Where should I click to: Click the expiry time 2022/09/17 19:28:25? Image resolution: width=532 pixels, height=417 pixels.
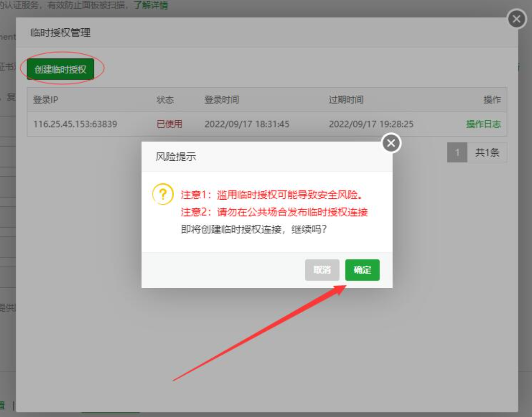[371, 124]
